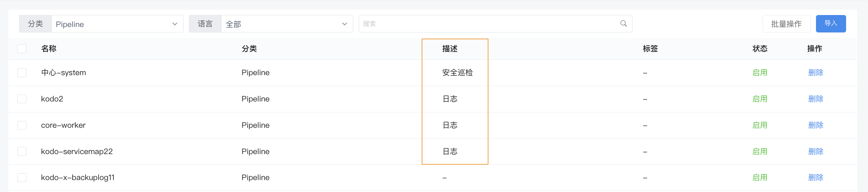
Task: Toggle the core-worker row checkbox
Action: 22,125
